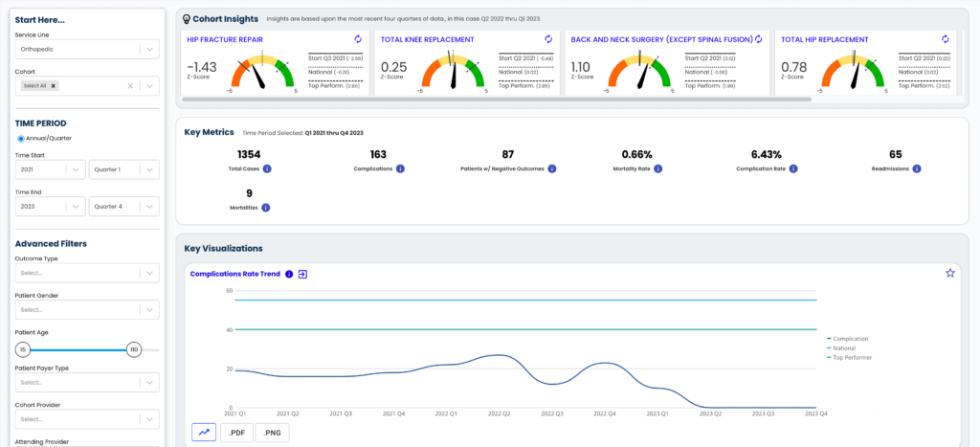Export chart using the .PNG button
Viewport: 980px width, 447px height.
click(x=272, y=432)
